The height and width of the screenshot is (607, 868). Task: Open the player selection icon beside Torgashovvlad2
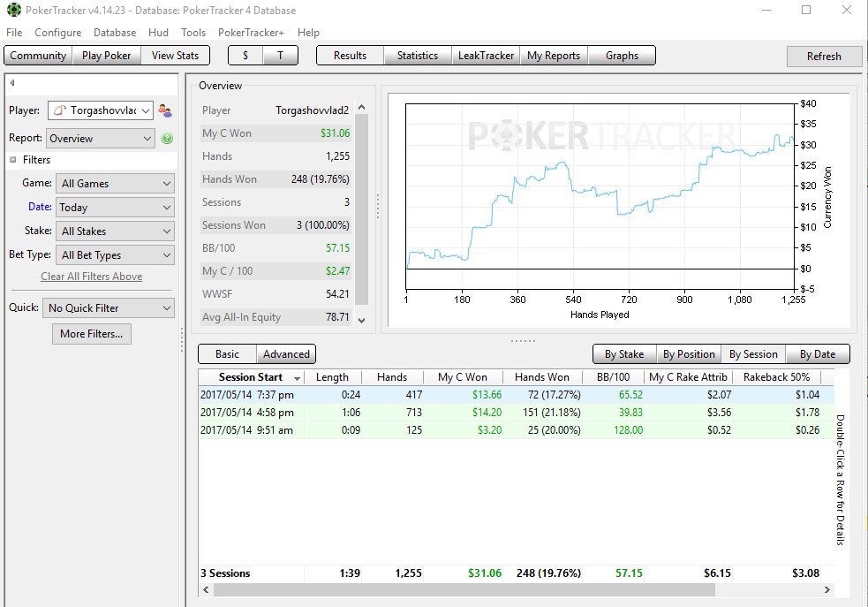164,110
